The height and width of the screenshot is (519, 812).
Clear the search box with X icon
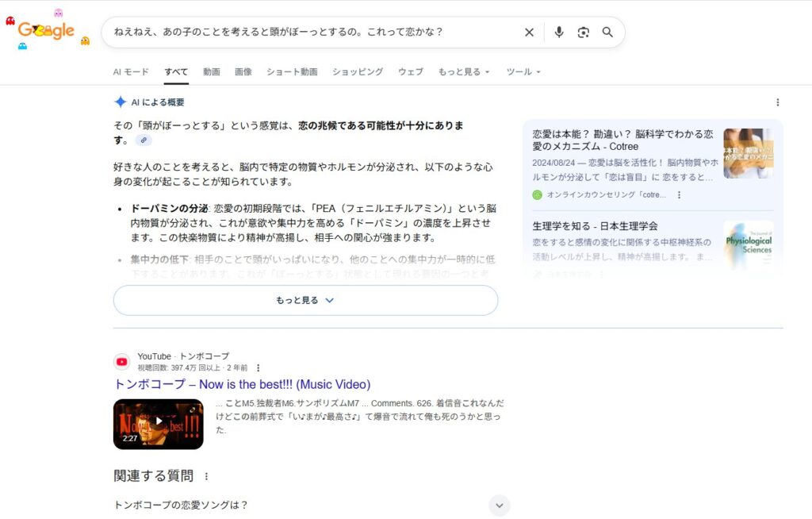tap(529, 33)
